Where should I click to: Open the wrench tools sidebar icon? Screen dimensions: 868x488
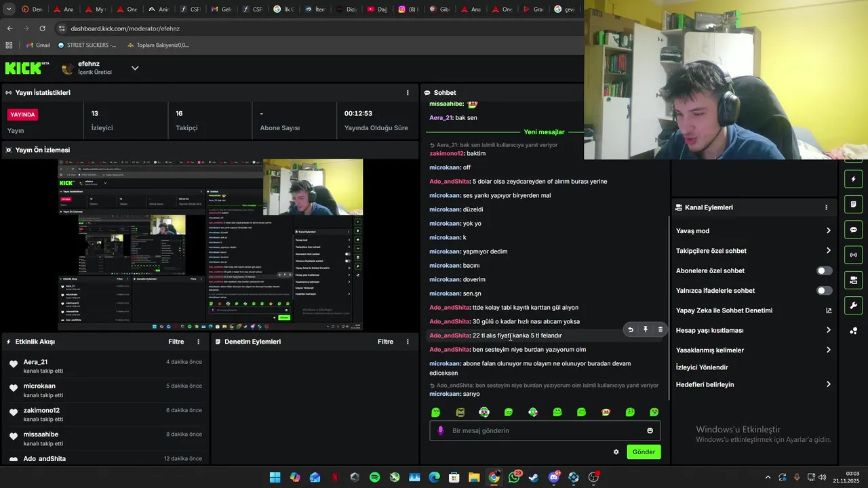tap(853, 305)
